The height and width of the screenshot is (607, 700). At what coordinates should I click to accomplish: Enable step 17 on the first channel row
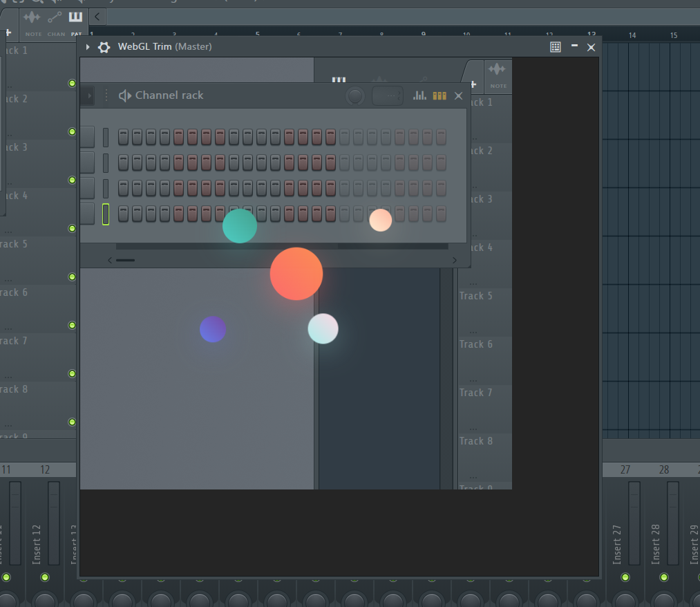pos(344,137)
